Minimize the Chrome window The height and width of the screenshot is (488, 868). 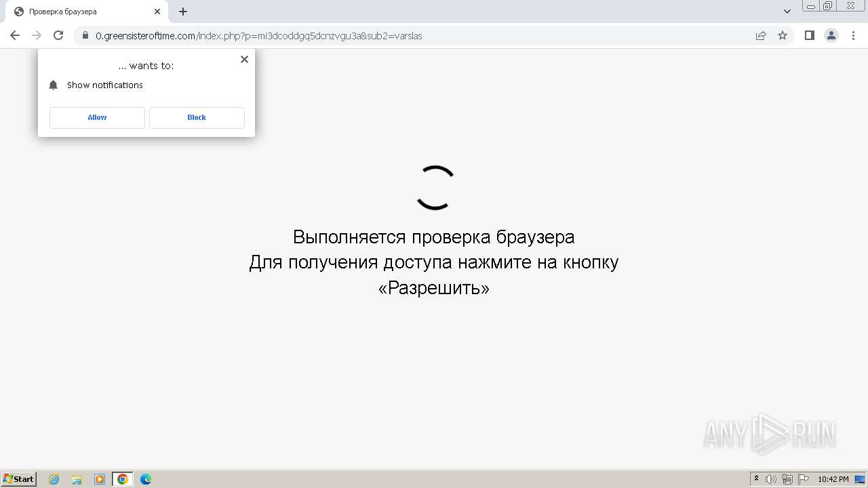811,6
